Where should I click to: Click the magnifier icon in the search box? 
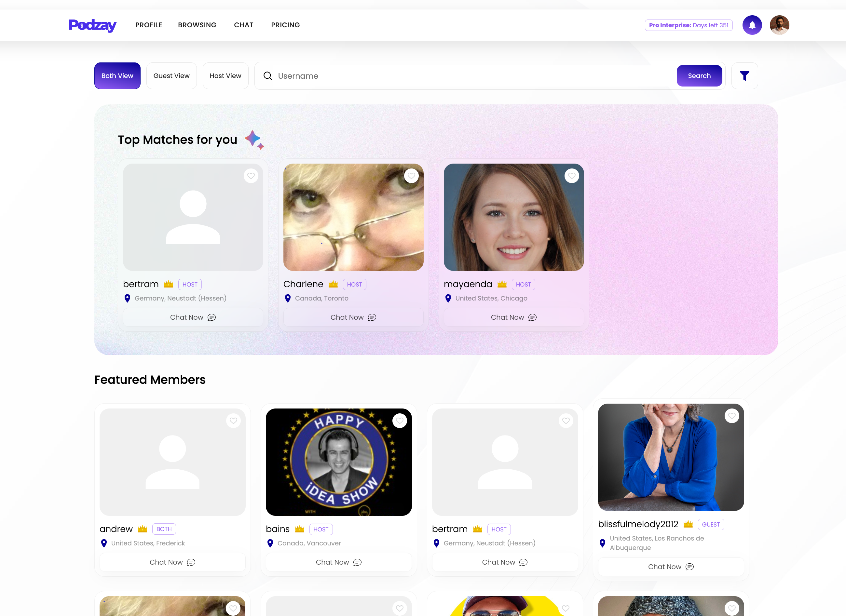point(268,76)
